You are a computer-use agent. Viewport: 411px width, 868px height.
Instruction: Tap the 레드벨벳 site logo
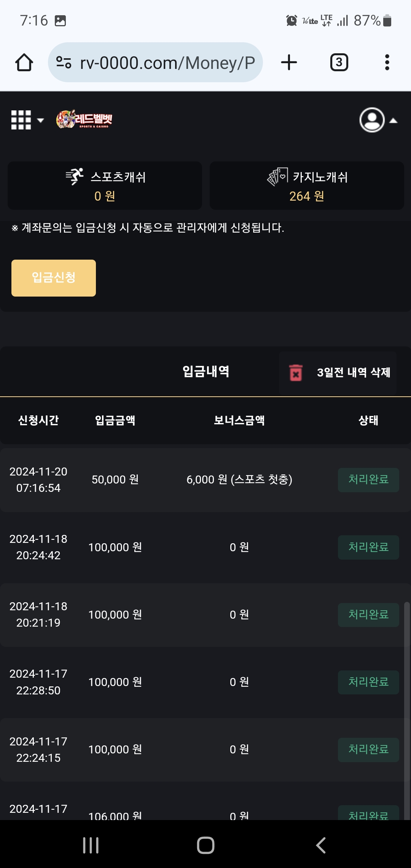(x=84, y=120)
